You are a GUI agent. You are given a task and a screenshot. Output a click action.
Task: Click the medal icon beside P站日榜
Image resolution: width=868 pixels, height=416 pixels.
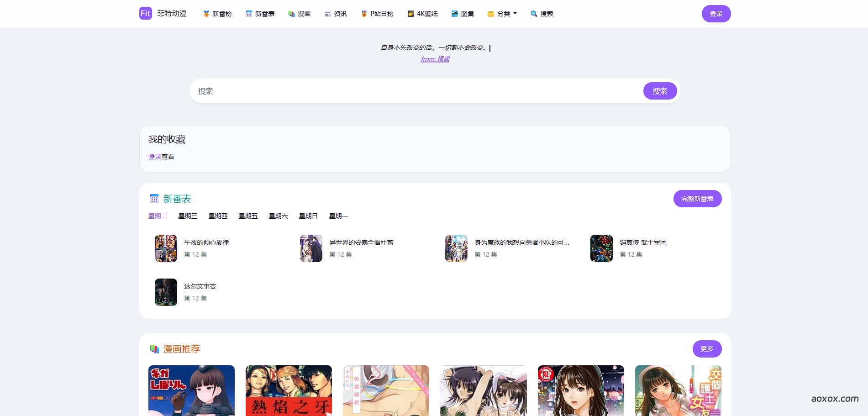click(x=364, y=14)
